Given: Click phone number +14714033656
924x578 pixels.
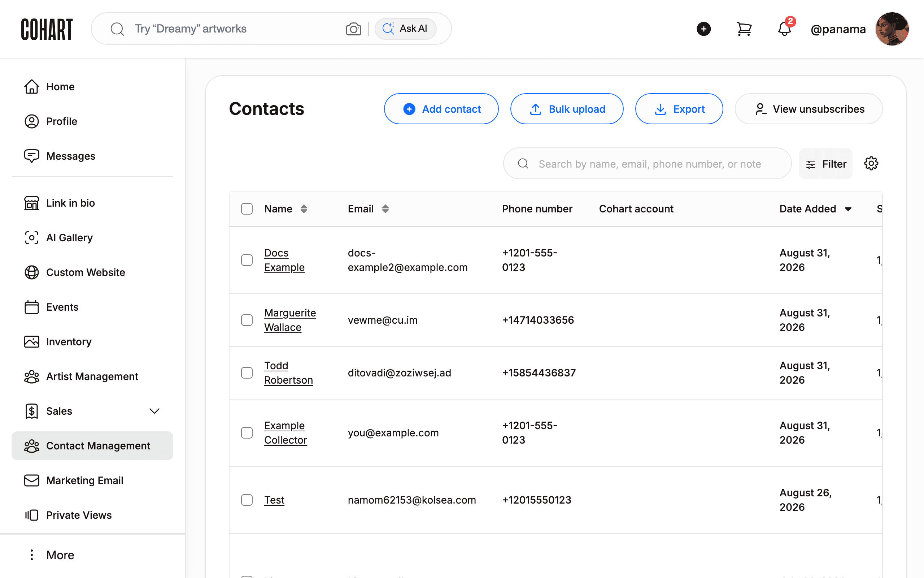Looking at the screenshot, I should click(537, 320).
